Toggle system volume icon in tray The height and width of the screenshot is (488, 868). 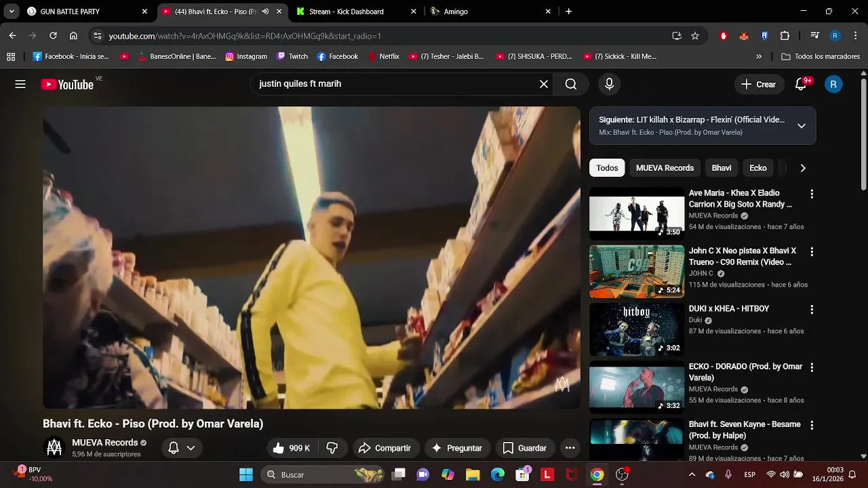click(x=785, y=474)
